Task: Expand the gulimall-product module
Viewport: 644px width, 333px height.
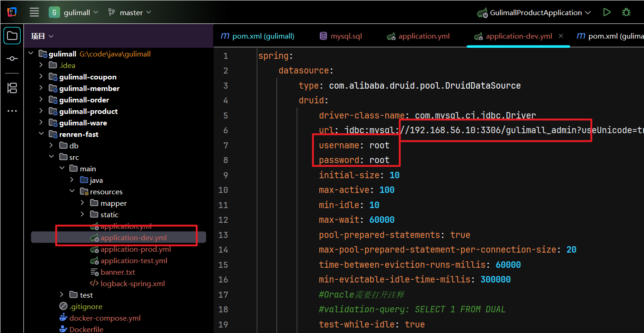Action: [41, 111]
